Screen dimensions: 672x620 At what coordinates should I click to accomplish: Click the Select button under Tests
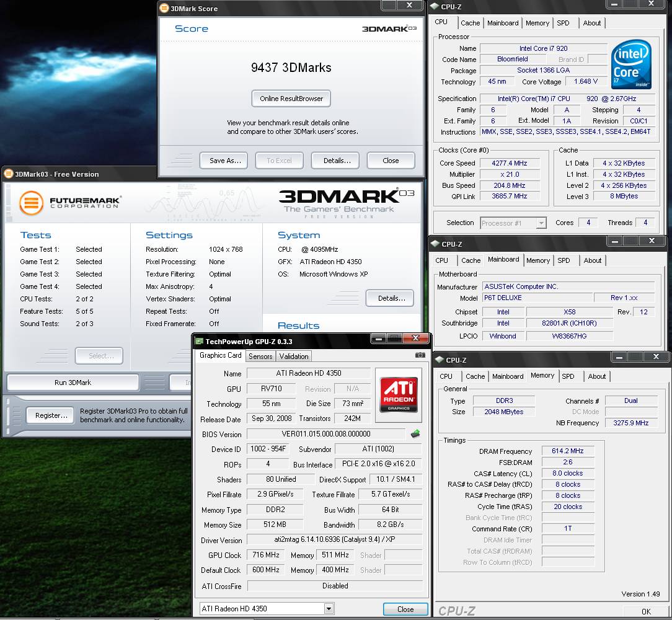coord(99,356)
